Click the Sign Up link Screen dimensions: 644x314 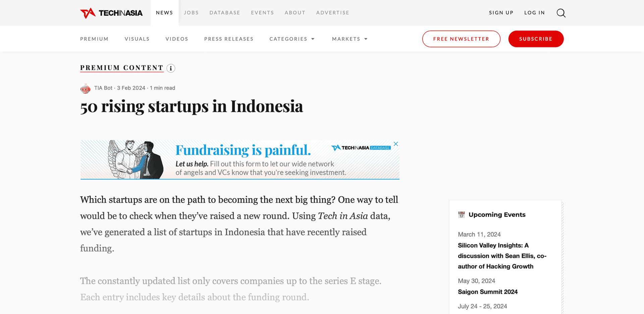(501, 13)
